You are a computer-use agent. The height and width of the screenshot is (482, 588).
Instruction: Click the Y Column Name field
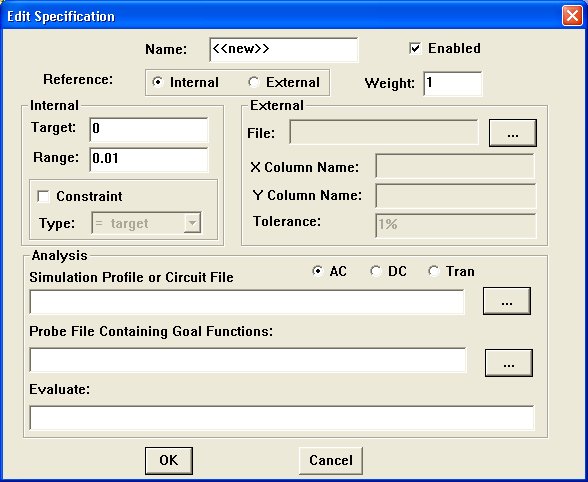point(455,195)
